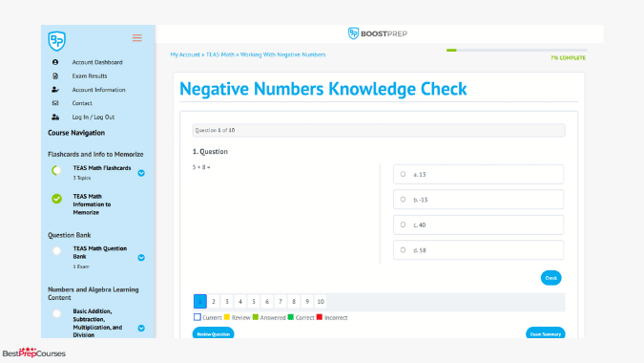
Task: Click the BoostPrep shield logo in sidebar
Action: (56, 41)
